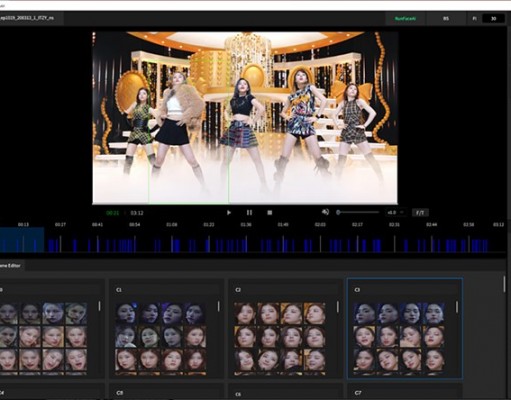Click the C2 cluster scrollbar
This screenshot has height=400, width=511.
(338, 306)
